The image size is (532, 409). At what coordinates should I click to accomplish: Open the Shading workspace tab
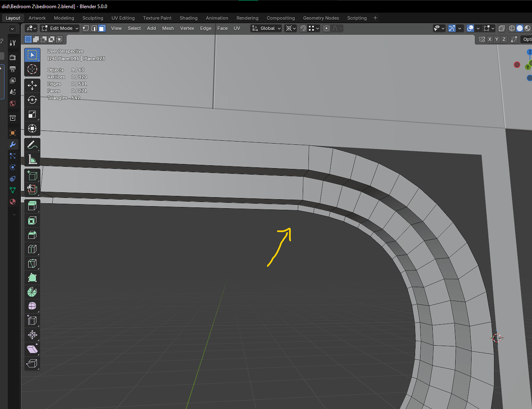coord(189,18)
